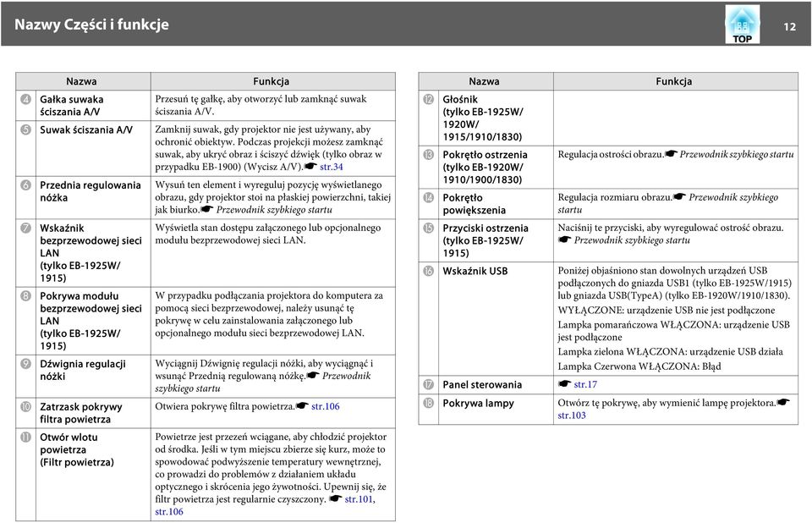Image resolution: width=812 pixels, height=523 pixels.
Task: Click 'Lampka Czerwona WŁĄCZONA: Błąd' line
Action: coord(639,366)
